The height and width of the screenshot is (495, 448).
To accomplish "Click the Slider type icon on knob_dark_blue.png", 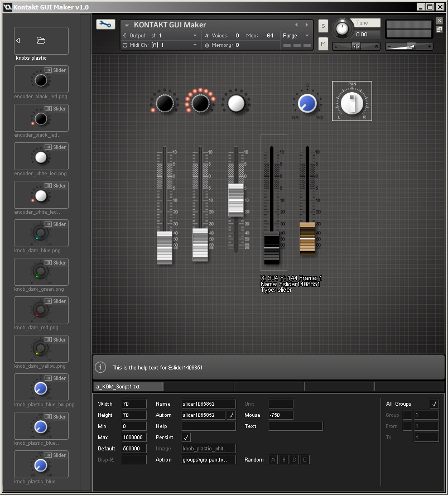I will tap(48, 224).
